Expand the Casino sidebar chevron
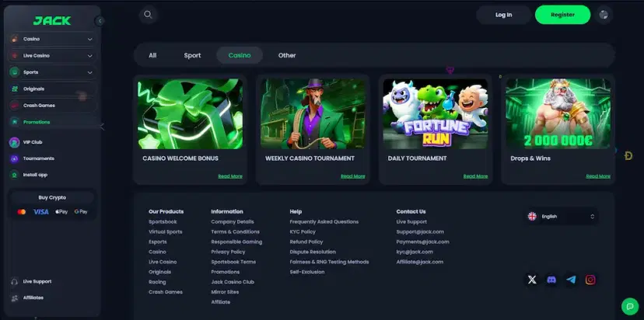The height and width of the screenshot is (320, 644). pos(90,39)
